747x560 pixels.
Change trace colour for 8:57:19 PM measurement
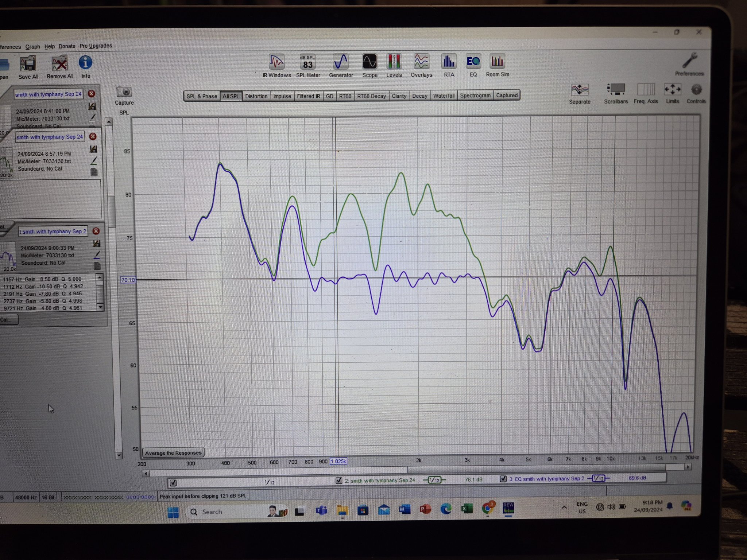pos(94,160)
